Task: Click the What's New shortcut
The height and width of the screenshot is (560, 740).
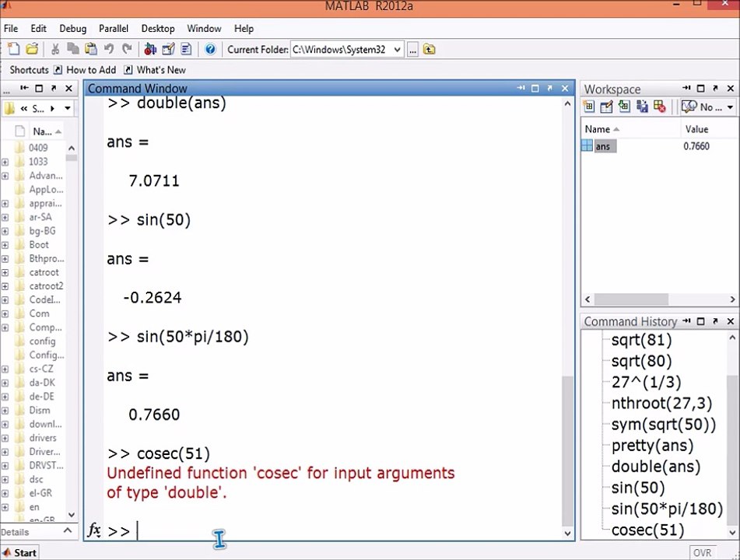Action: [x=155, y=70]
